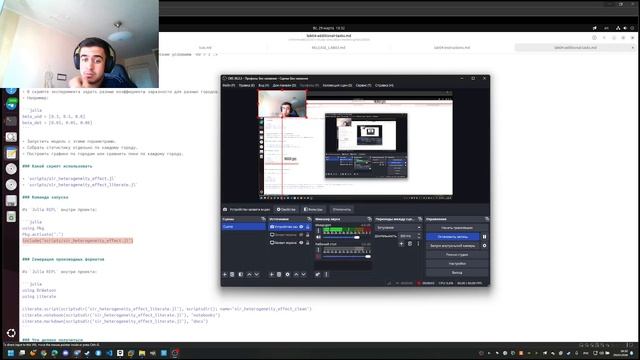Open the Terminal from the Ubuntu dock
Viewport: 640px width, 360px height.
coord(11,121)
